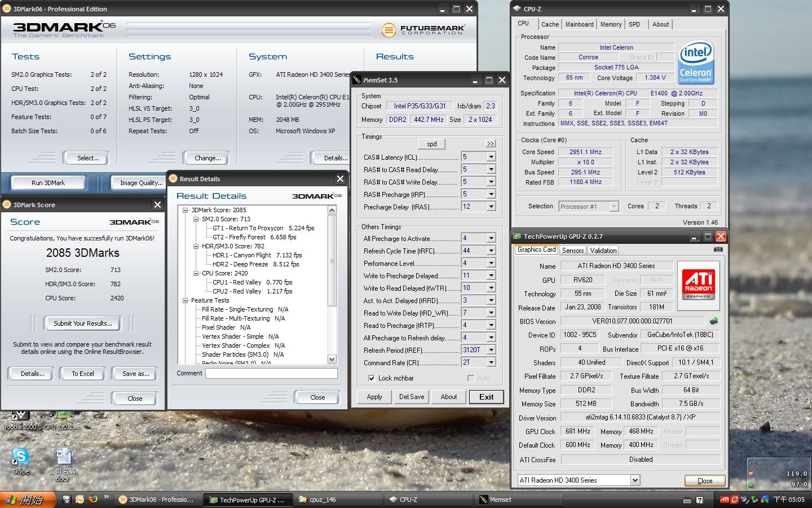Click the Del.Save button in MemSet

[x=412, y=397]
